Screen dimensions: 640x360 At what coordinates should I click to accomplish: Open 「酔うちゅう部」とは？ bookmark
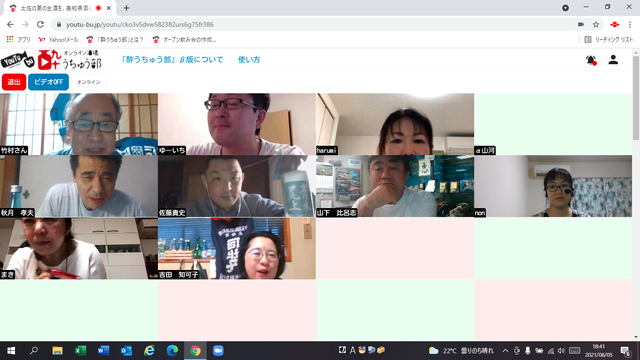(115, 40)
